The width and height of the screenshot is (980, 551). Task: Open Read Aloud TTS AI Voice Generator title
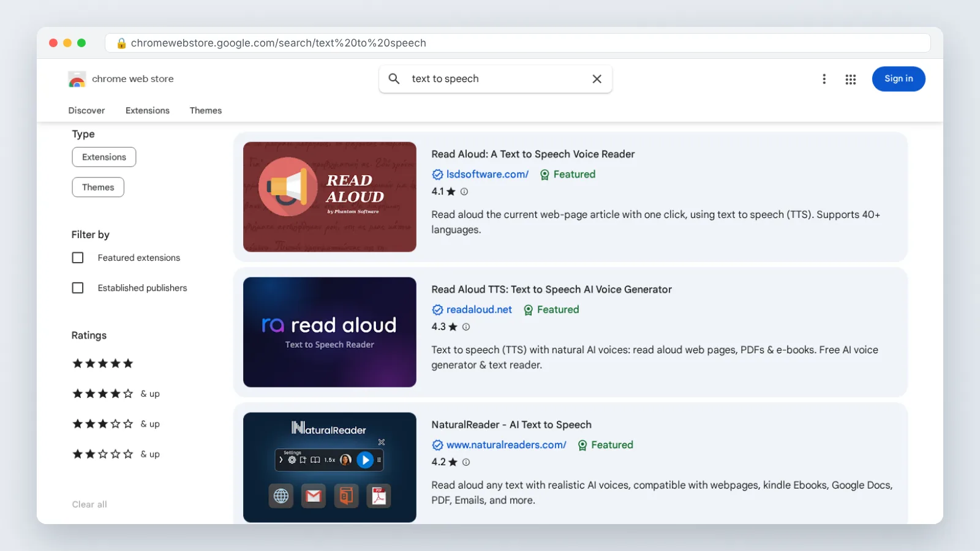pyautogui.click(x=551, y=290)
